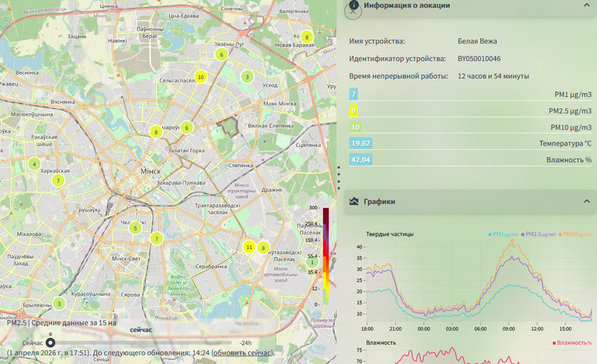Select the yellow marker showing value 11
The width and height of the screenshot is (597, 364).
pyautogui.click(x=249, y=247)
